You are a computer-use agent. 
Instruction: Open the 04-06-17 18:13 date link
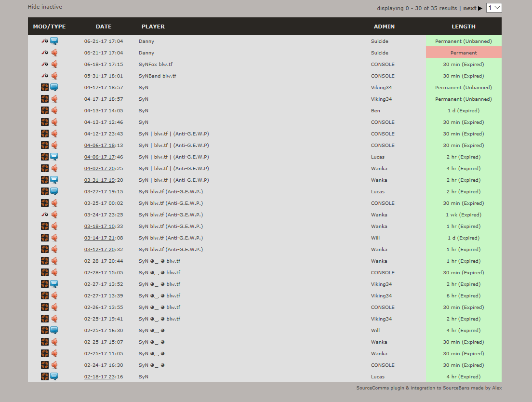[x=104, y=145]
